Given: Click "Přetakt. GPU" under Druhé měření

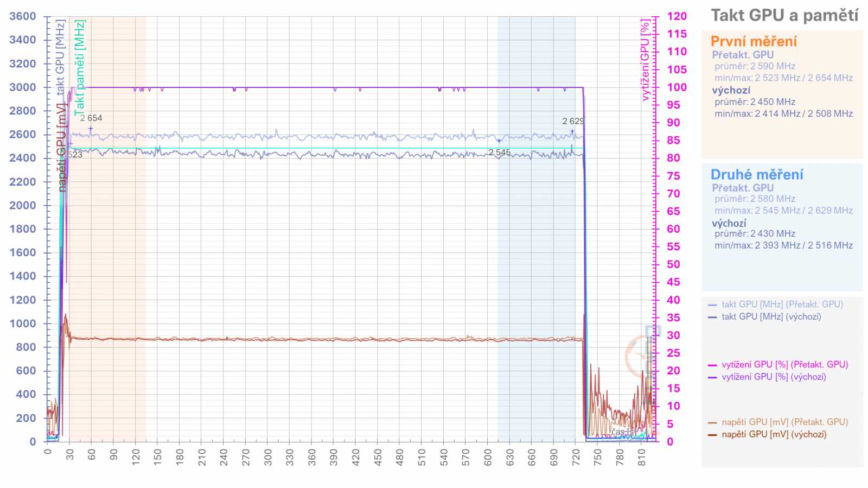Looking at the screenshot, I should click(x=743, y=188).
